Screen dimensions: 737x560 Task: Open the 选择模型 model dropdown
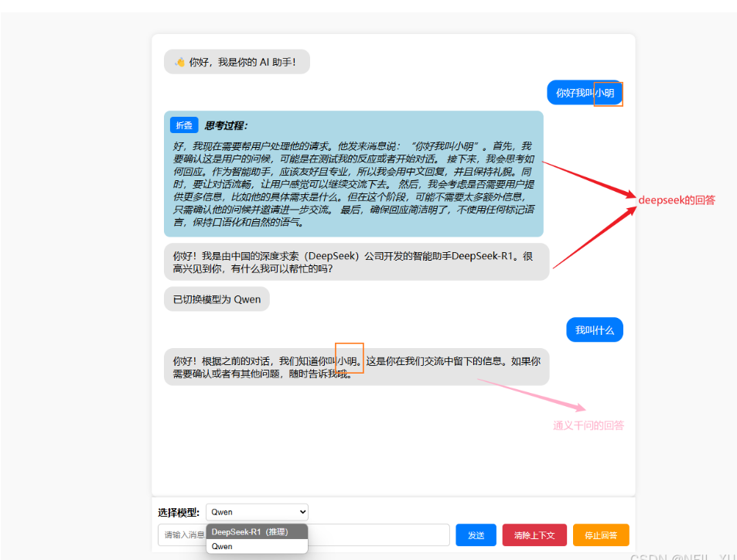[x=257, y=512]
